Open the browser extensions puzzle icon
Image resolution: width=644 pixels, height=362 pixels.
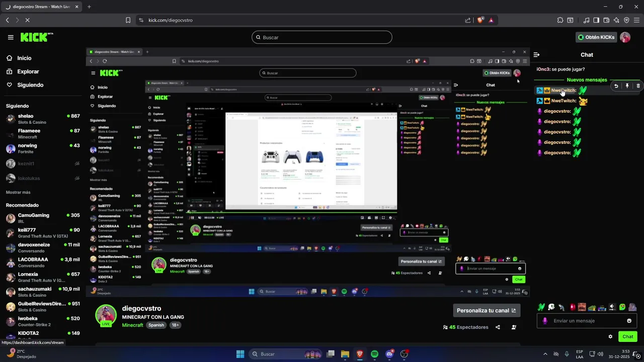560,20
